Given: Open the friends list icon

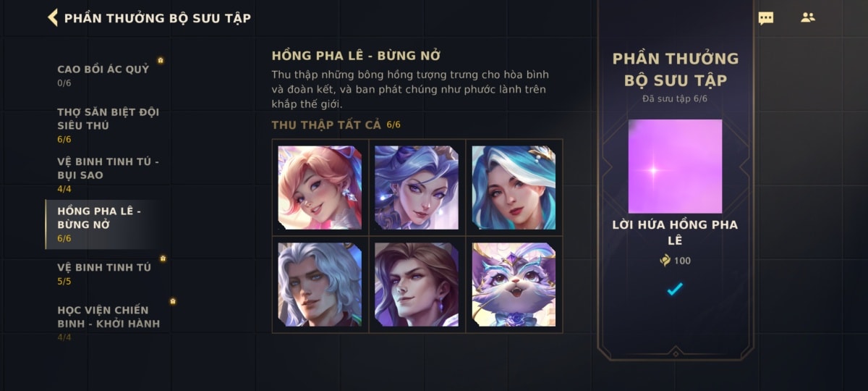Looking at the screenshot, I should point(808,17).
